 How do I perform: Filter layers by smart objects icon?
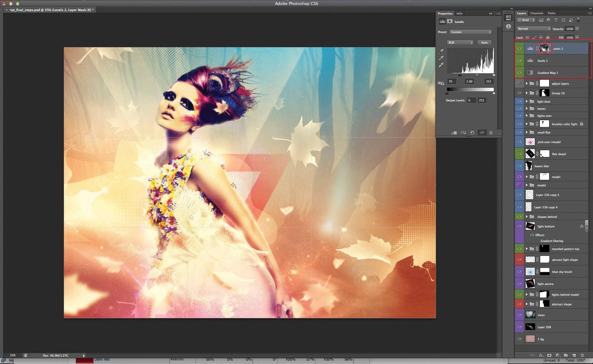click(571, 20)
